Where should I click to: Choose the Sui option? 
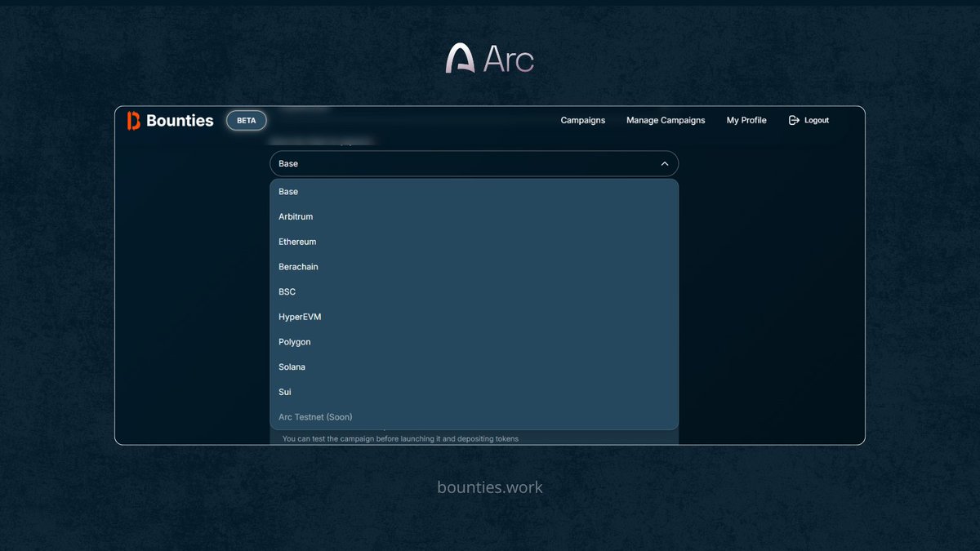click(x=474, y=392)
